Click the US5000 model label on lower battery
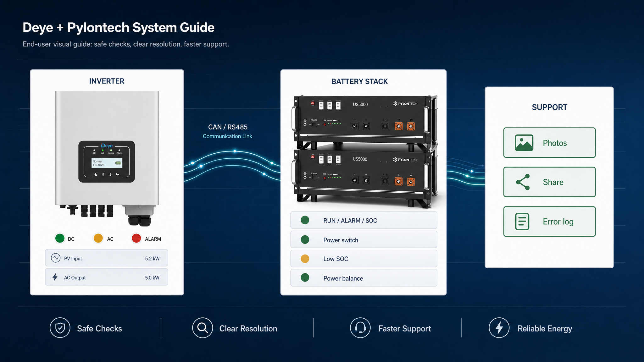The height and width of the screenshot is (362, 644). click(x=360, y=159)
